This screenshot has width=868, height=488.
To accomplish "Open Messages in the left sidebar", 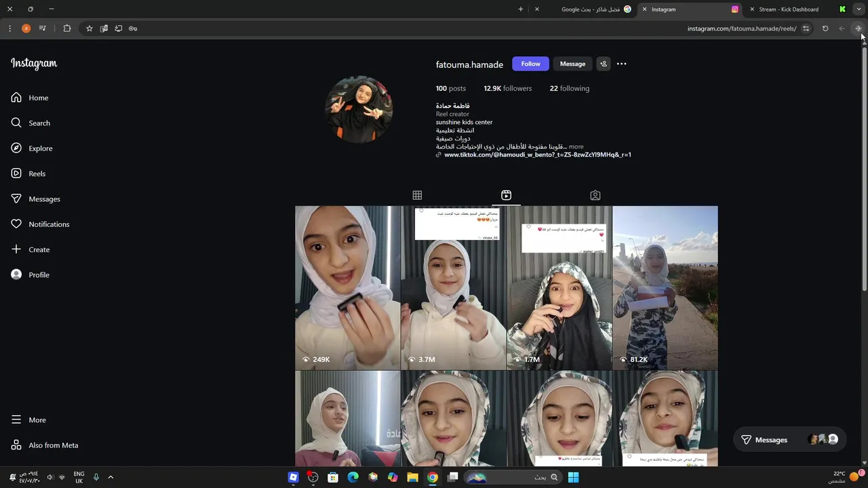I will [x=36, y=199].
